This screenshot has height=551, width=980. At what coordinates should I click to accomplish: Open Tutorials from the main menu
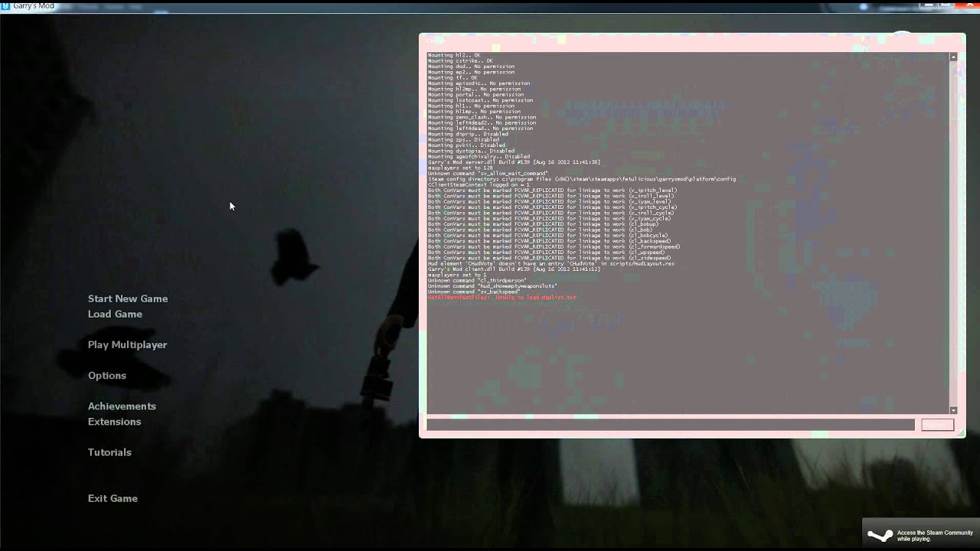pyautogui.click(x=109, y=452)
